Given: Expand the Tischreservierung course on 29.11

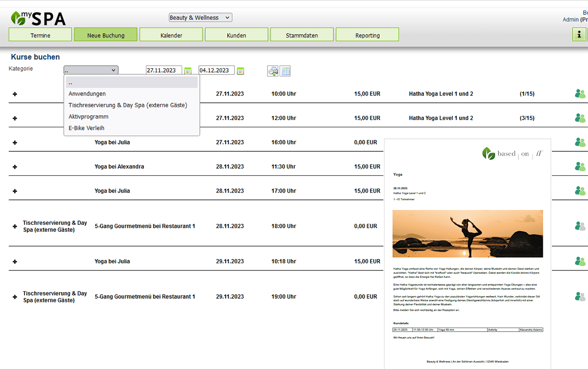Looking at the screenshot, I should [14, 296].
